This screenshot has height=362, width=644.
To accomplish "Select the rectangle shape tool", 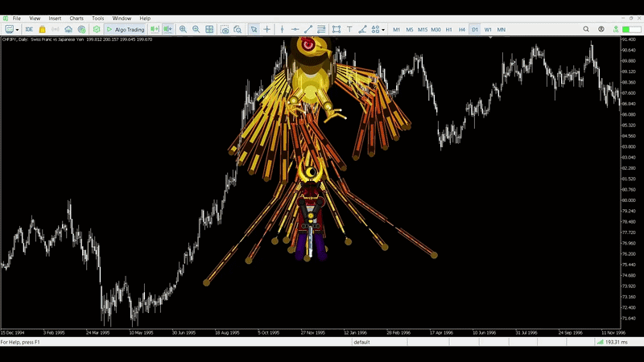I will coord(336,30).
